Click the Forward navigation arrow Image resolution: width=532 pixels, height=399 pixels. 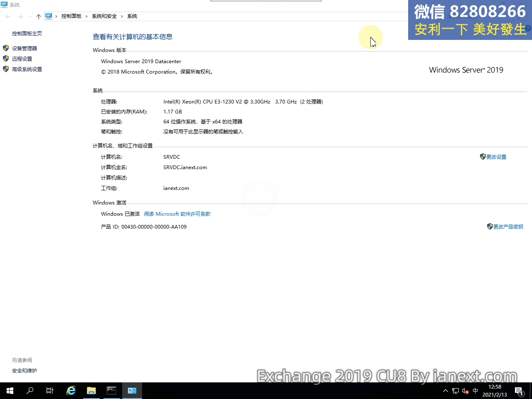click(x=20, y=17)
